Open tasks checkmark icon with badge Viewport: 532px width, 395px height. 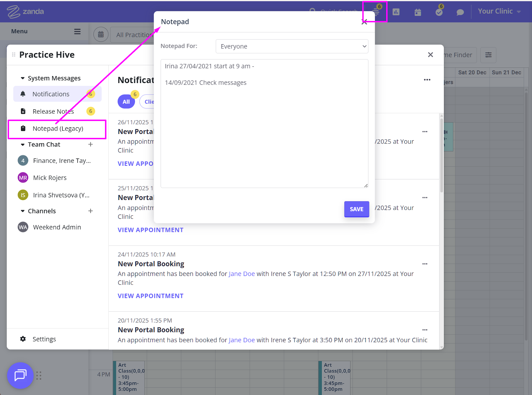439,12
